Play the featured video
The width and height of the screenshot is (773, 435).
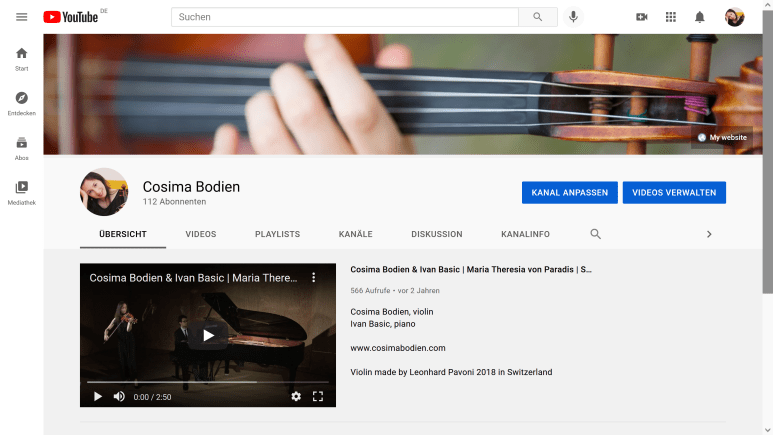[208, 336]
